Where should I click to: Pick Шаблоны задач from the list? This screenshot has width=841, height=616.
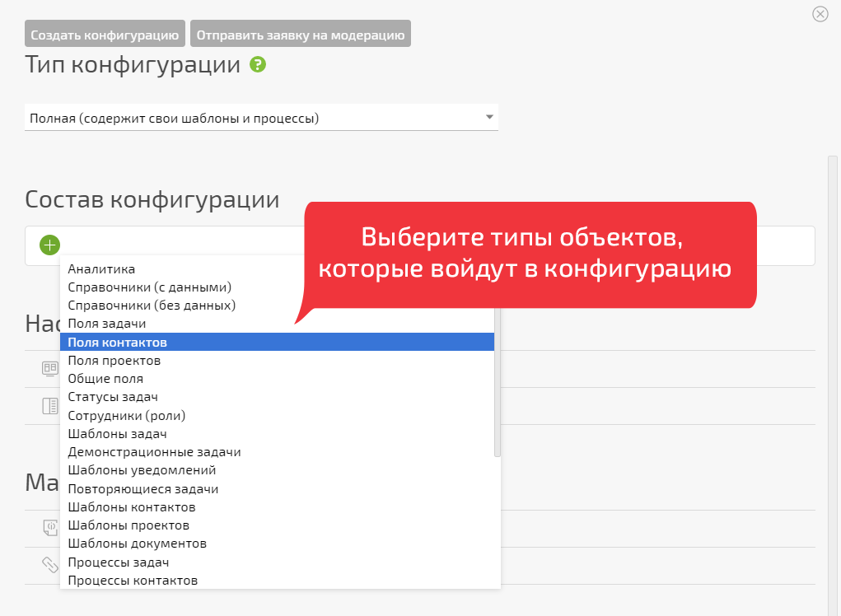278,434
